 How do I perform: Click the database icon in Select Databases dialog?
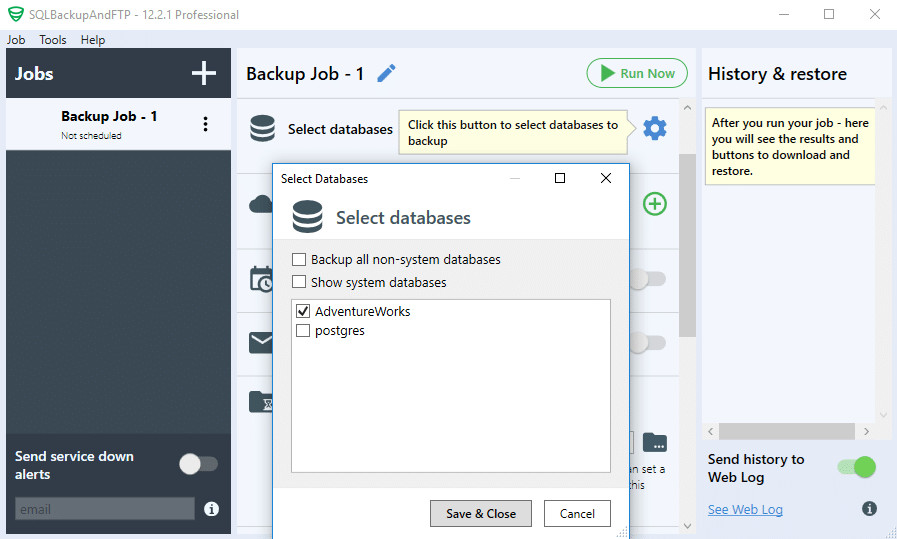[308, 217]
